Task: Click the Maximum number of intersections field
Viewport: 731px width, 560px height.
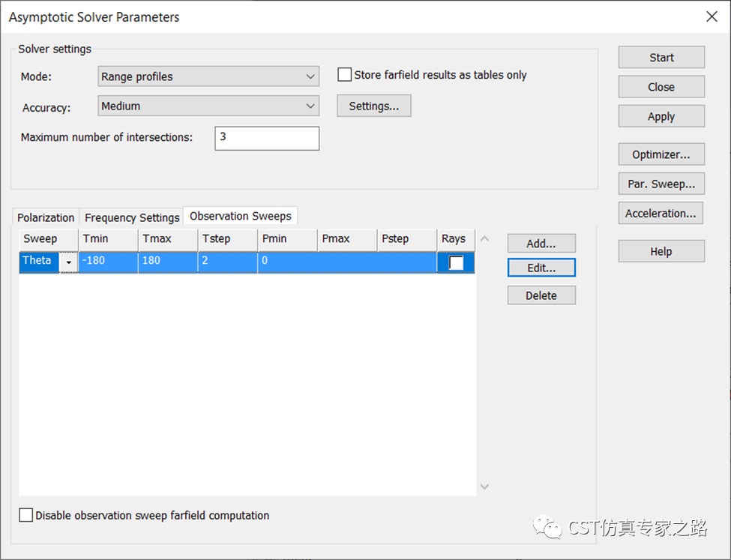Action: coord(267,138)
